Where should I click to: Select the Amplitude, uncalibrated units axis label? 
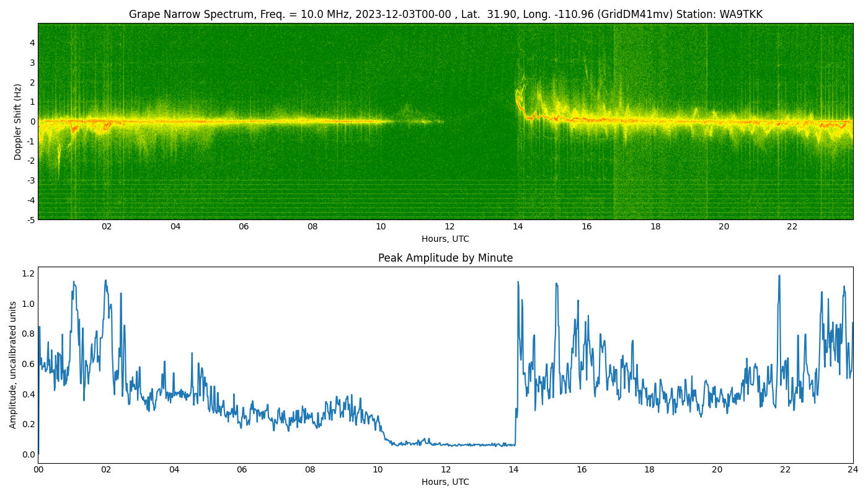[13, 365]
